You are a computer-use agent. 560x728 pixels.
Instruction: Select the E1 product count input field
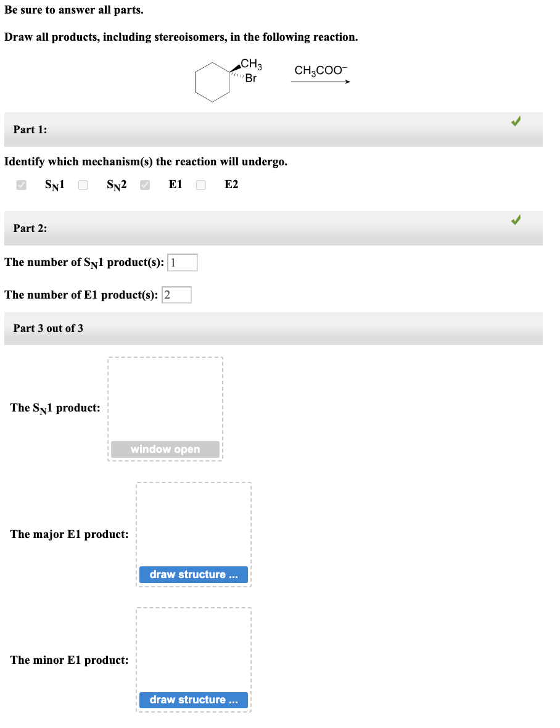coord(176,294)
